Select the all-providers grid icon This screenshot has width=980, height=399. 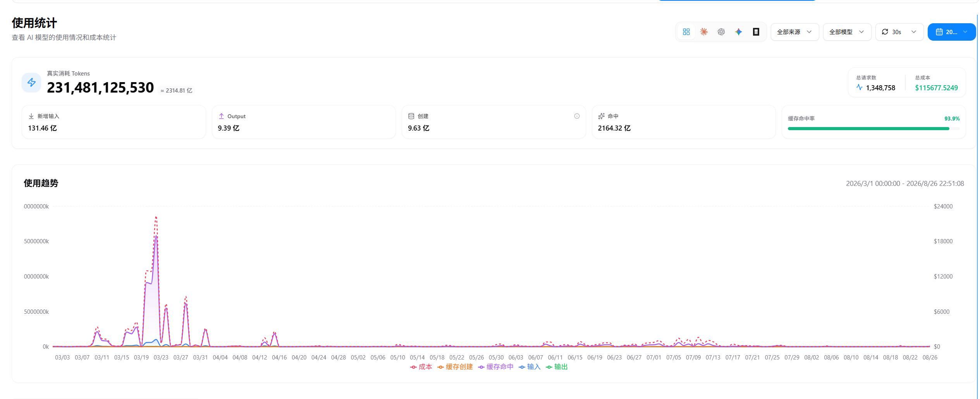686,32
